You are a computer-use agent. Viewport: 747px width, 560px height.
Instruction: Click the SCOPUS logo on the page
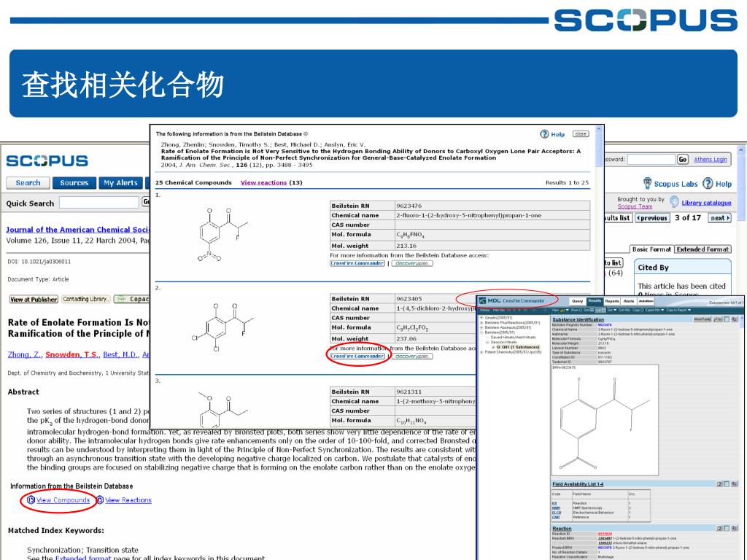[x=47, y=161]
